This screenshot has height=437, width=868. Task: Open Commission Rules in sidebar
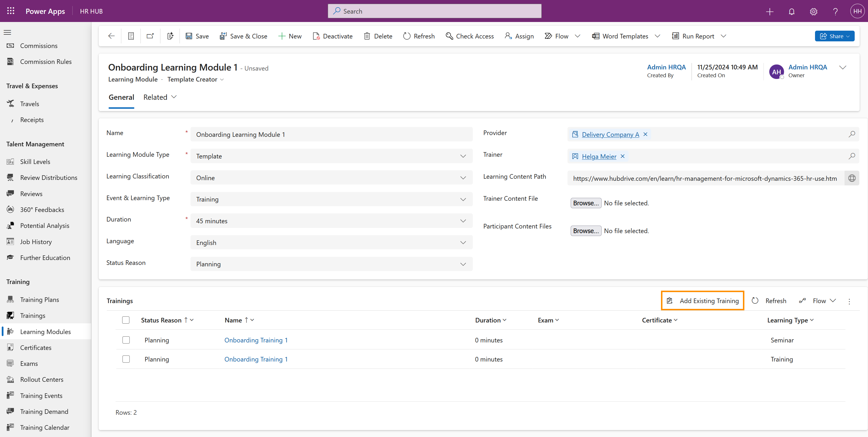pos(46,62)
